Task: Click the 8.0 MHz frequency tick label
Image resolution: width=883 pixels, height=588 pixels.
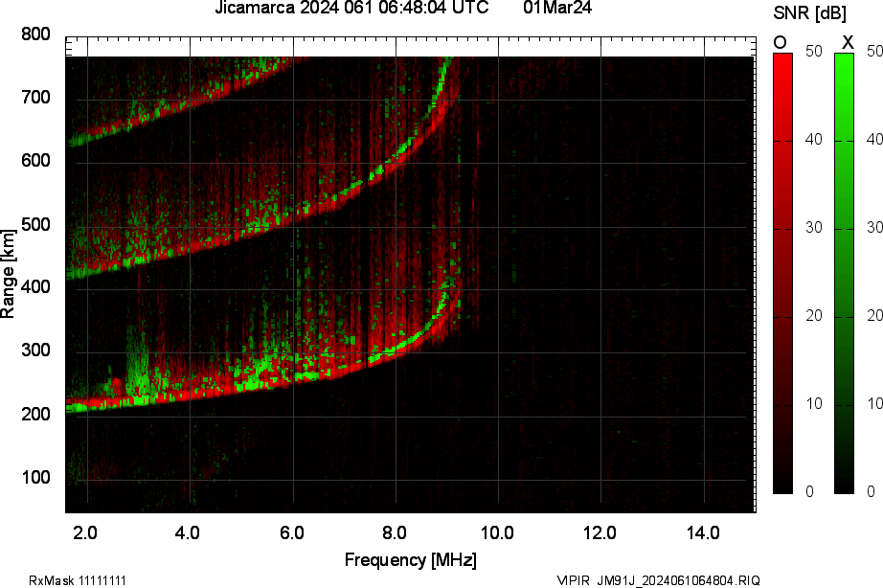Action: coord(395,532)
